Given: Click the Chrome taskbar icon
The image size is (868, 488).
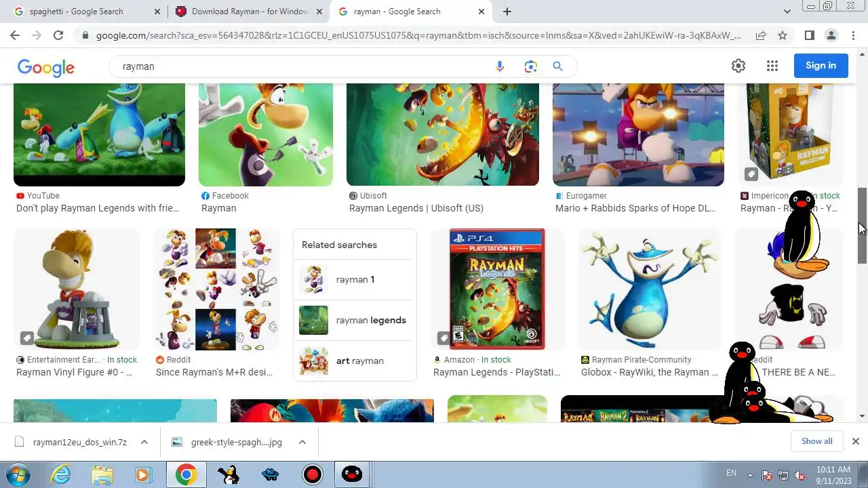Looking at the screenshot, I should tap(186, 474).
